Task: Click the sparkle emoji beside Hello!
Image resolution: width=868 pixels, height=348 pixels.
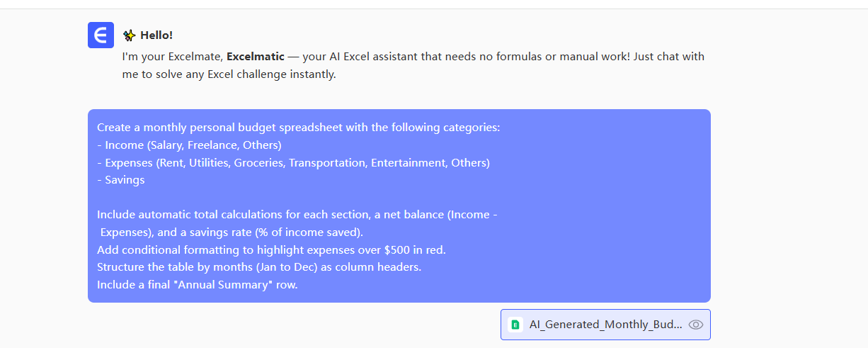Action: (129, 35)
